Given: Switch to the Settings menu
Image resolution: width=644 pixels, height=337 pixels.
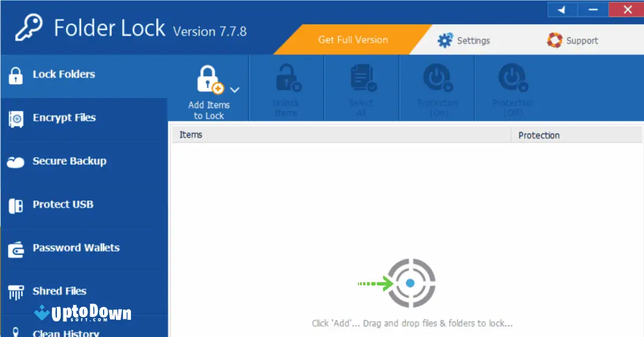Looking at the screenshot, I should [x=465, y=40].
